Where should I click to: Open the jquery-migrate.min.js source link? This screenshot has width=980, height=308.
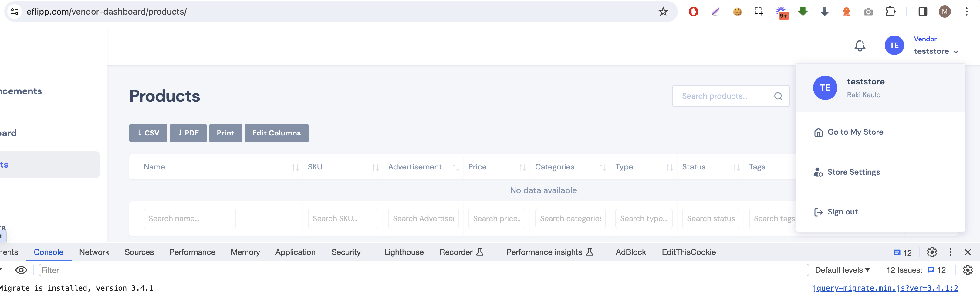885,288
